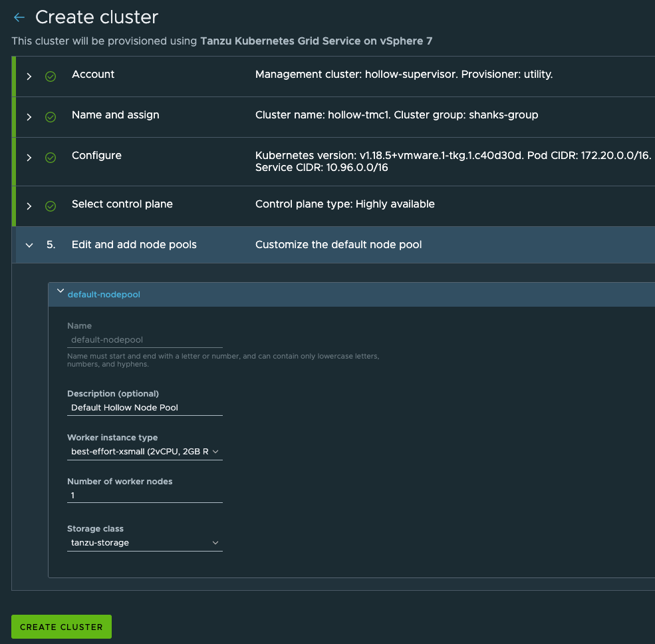Open the Worker instance type dropdown

click(x=144, y=452)
